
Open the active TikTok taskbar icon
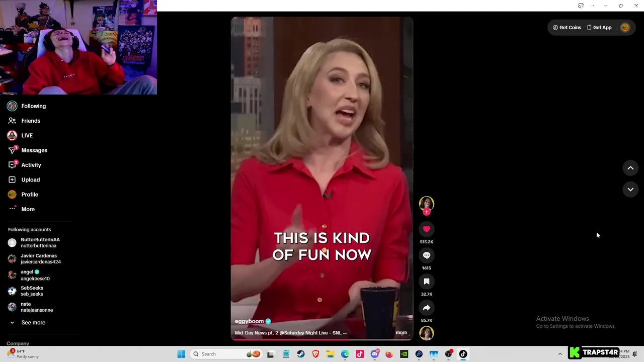pyautogui.click(x=463, y=354)
